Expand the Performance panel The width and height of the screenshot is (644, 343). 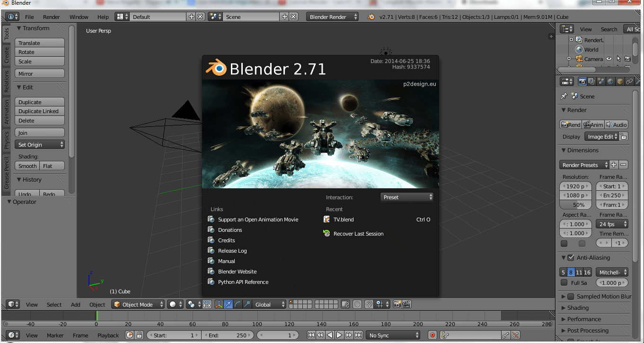tap(584, 319)
